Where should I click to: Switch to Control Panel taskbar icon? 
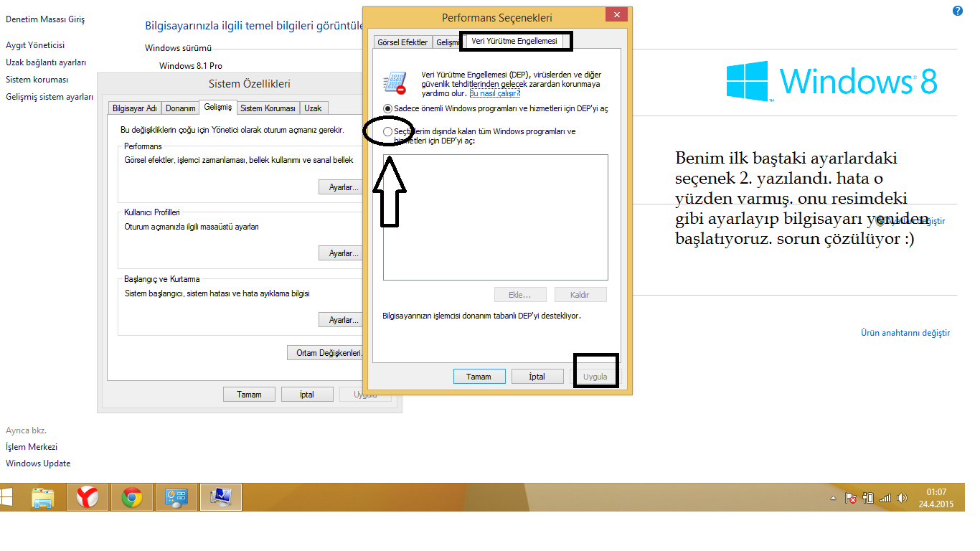176,496
